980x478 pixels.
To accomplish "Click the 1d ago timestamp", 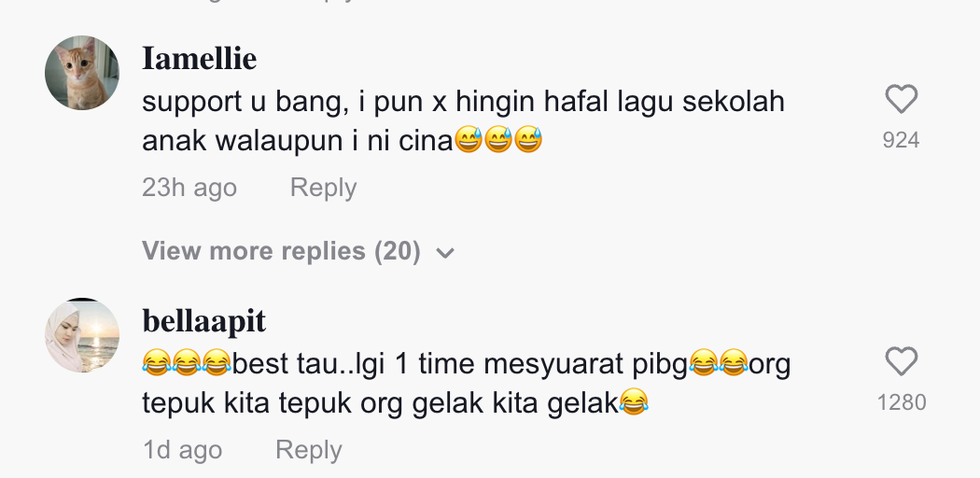I will pos(182,450).
